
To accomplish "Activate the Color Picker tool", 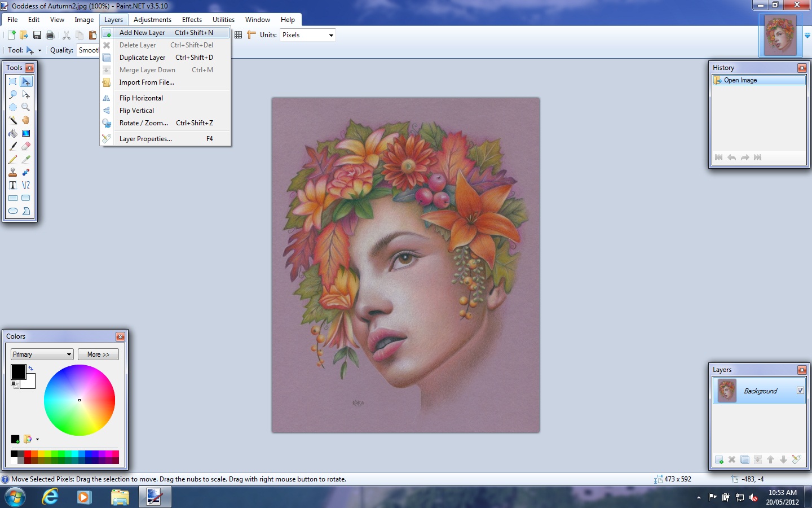I will (x=26, y=159).
